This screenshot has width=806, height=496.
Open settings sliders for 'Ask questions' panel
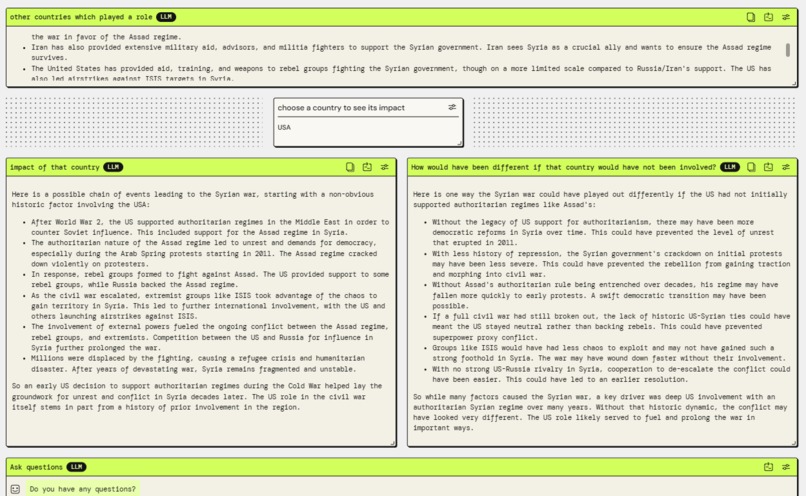tap(786, 467)
